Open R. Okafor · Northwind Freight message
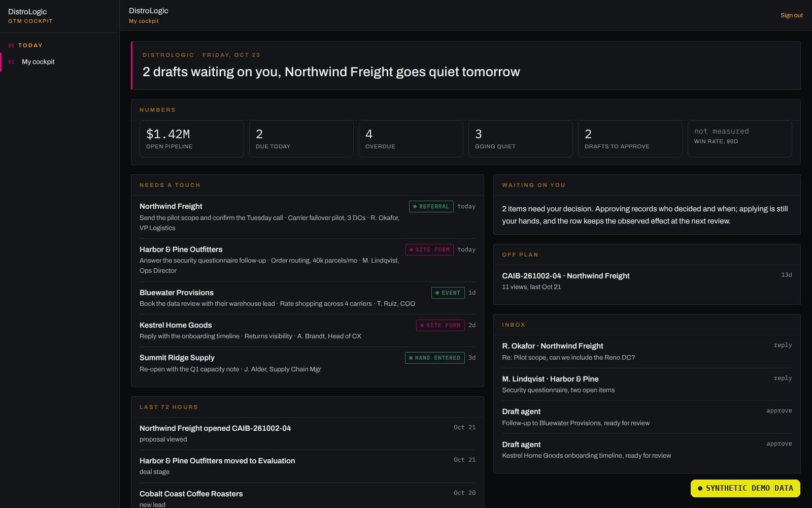Screen dimensions: 812x508 point(647,351)
